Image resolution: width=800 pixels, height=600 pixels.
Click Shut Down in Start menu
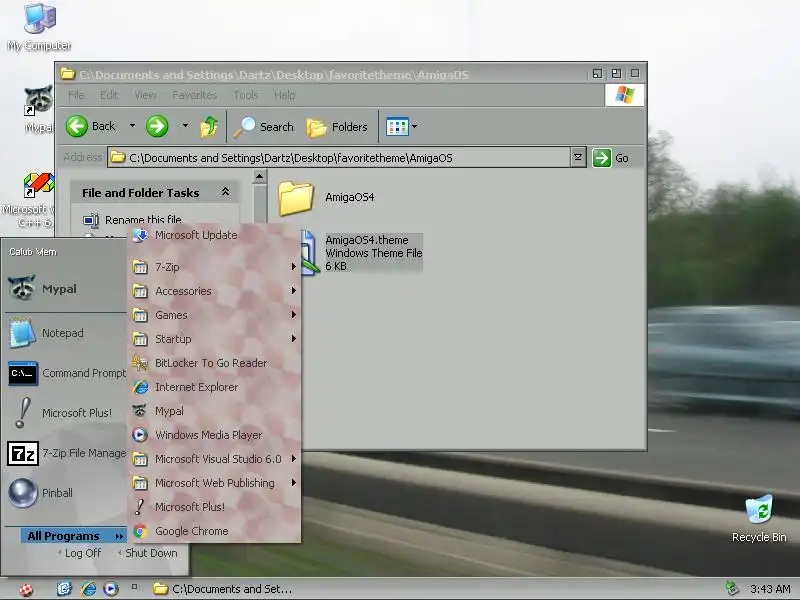tap(147, 553)
